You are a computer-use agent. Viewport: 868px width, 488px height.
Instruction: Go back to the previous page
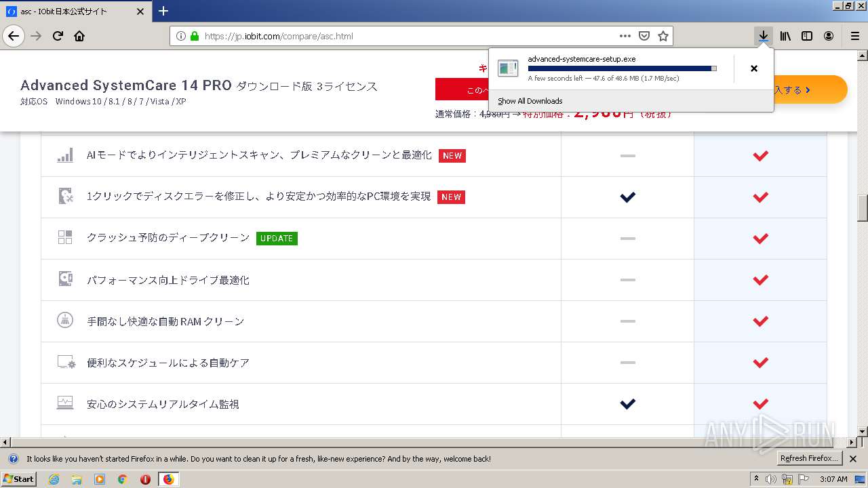[x=14, y=36]
